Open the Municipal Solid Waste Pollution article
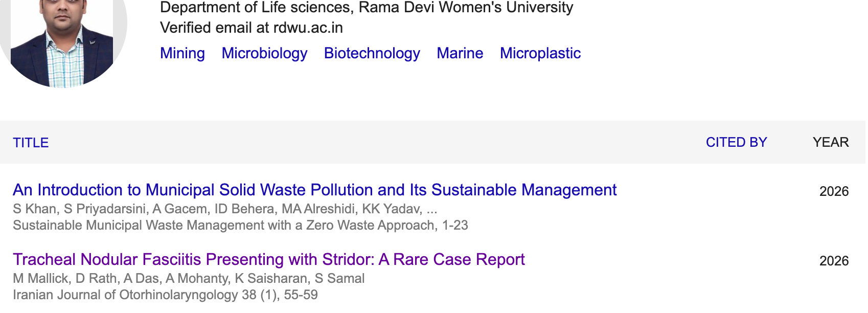This screenshot has height=313, width=868. [x=314, y=190]
